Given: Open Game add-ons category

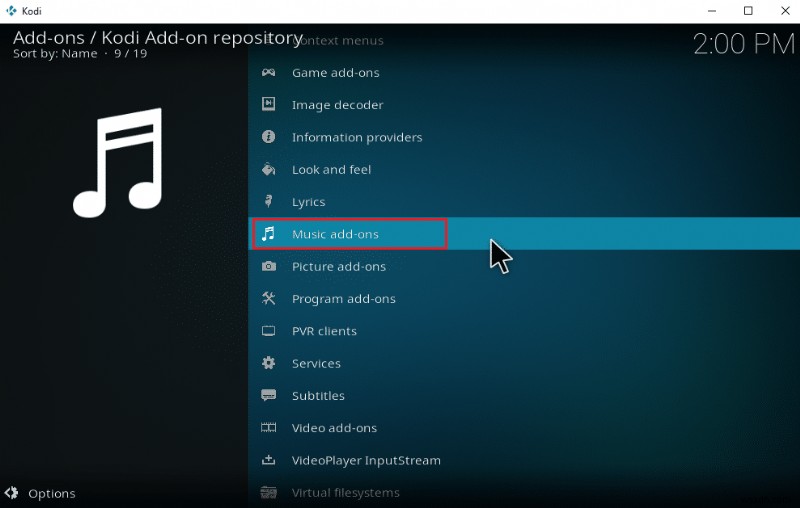Looking at the screenshot, I should [524, 72].
